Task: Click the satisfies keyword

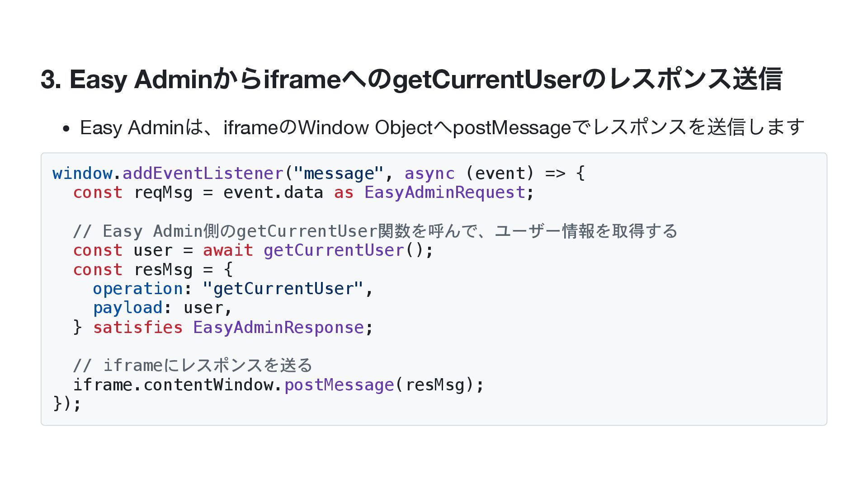Action: point(138,327)
